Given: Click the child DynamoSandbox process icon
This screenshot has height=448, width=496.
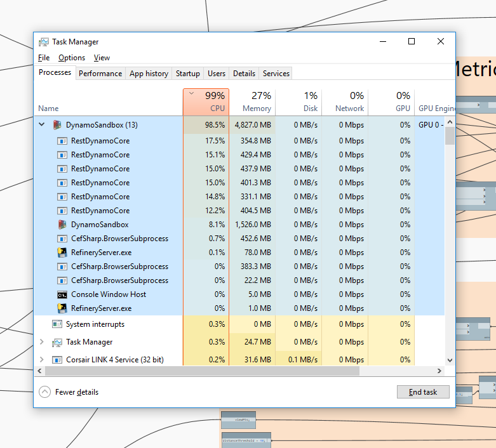Looking at the screenshot, I should (62, 225).
